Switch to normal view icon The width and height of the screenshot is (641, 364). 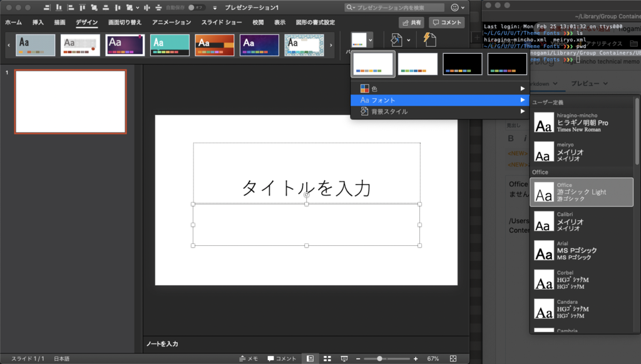tap(310, 359)
